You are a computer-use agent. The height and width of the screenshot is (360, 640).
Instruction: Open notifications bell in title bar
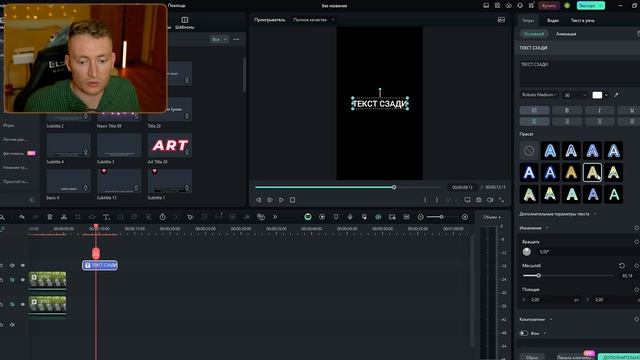click(x=520, y=5)
